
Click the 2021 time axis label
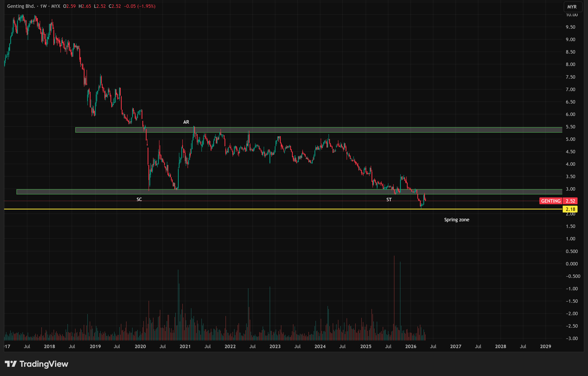(185, 347)
